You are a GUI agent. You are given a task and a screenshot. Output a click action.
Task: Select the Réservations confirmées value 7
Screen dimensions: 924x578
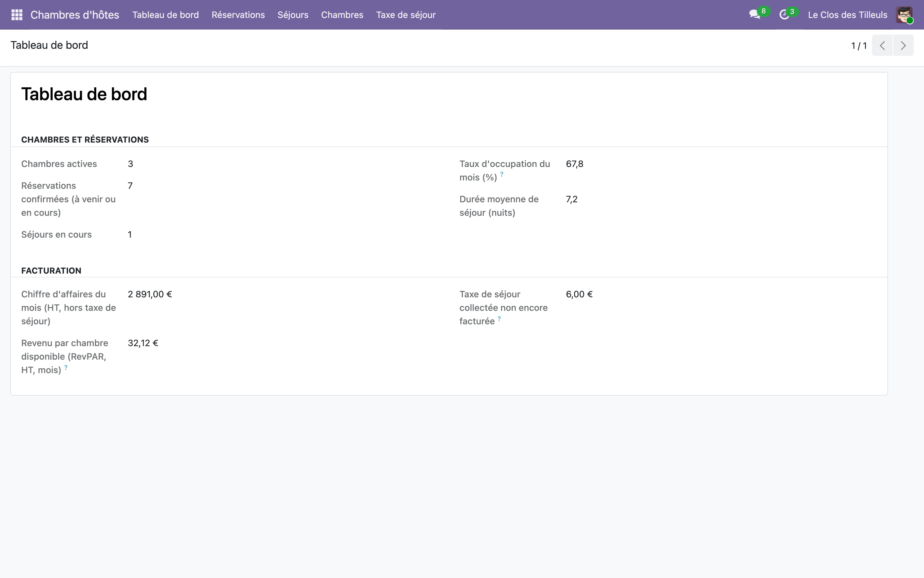tap(130, 186)
